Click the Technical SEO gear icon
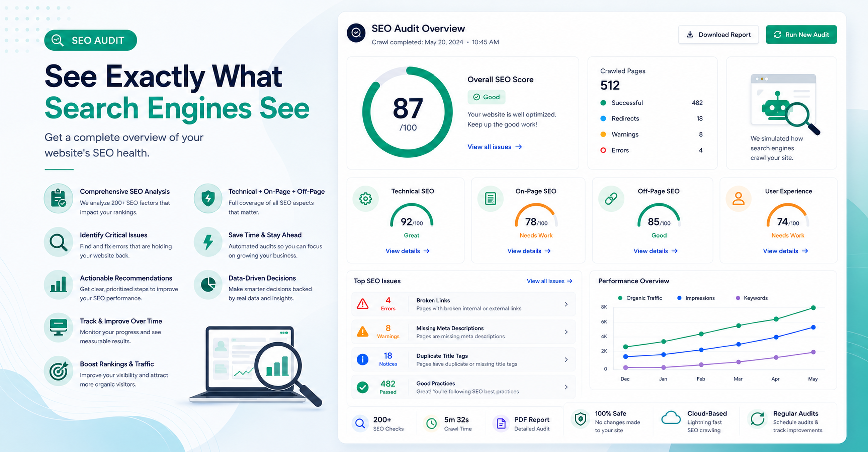 [x=366, y=199]
